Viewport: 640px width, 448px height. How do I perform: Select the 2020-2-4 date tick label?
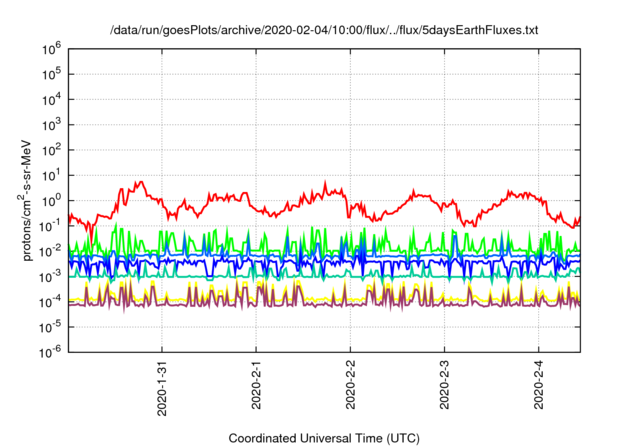(x=539, y=384)
